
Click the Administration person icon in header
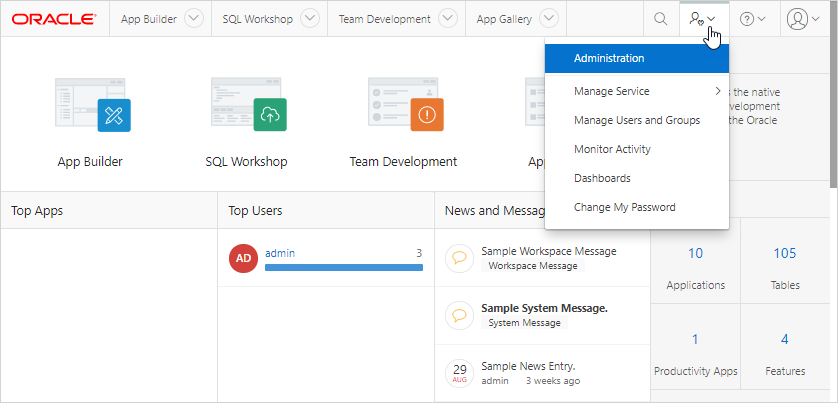point(702,19)
